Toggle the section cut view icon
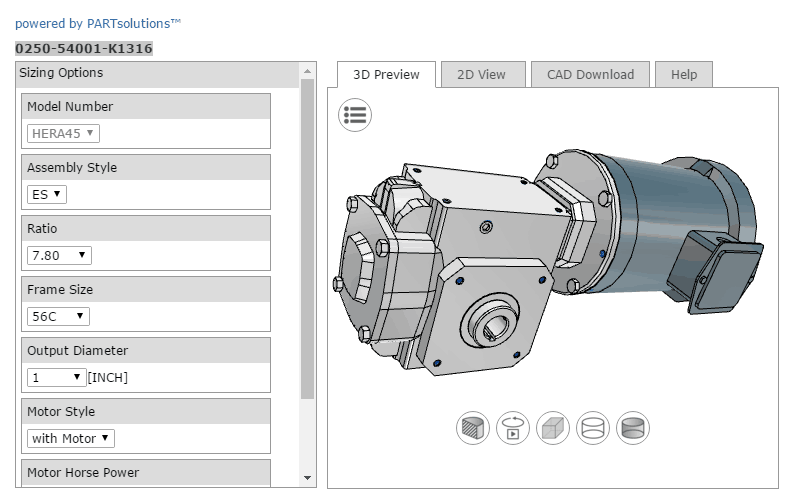The height and width of the screenshot is (496, 802). [x=472, y=428]
